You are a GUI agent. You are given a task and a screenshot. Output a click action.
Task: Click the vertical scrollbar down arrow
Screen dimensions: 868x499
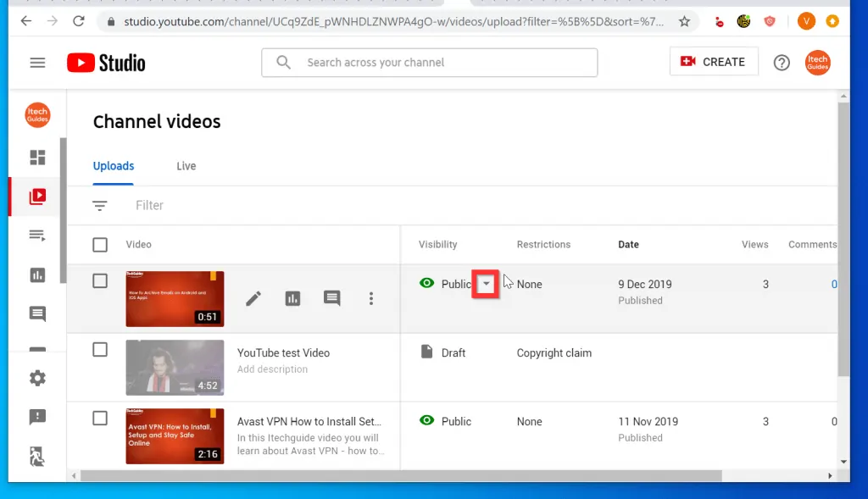click(843, 462)
